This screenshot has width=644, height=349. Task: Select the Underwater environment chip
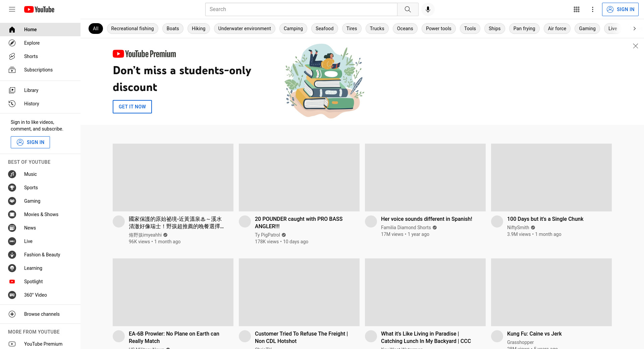tap(245, 29)
